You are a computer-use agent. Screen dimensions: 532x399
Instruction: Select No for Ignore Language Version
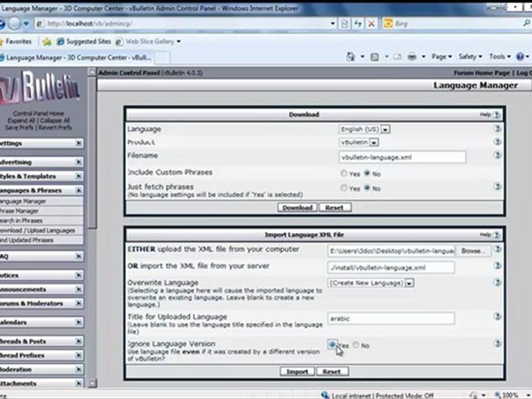coord(356,345)
